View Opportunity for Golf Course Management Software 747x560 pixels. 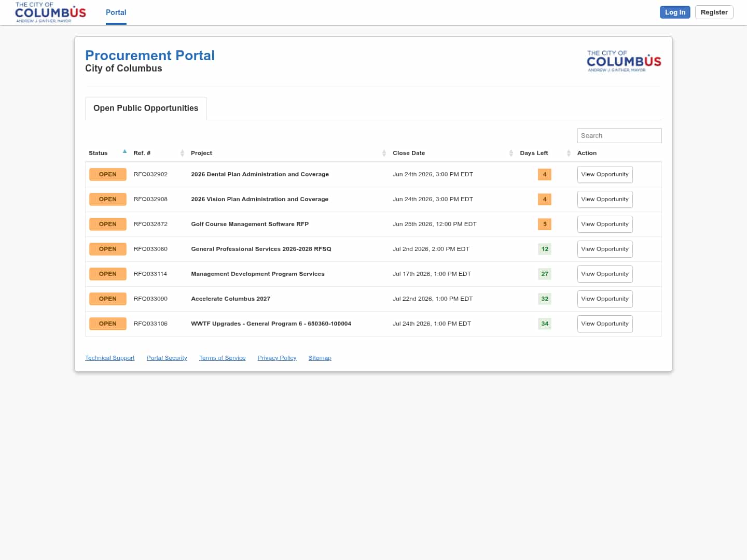pyautogui.click(x=605, y=224)
